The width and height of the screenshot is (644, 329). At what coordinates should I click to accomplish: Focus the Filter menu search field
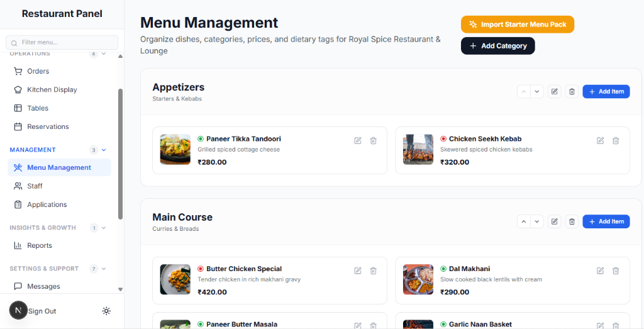tap(62, 42)
